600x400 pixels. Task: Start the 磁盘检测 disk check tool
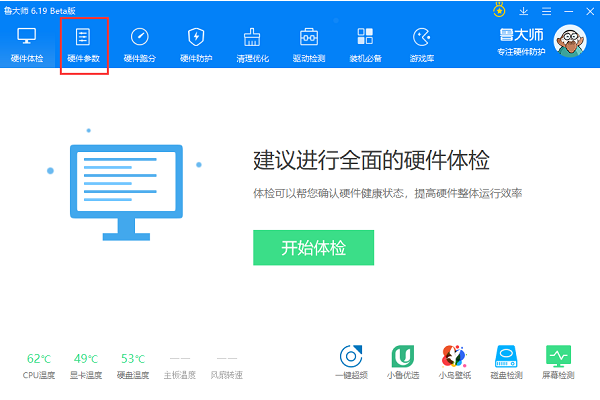(506, 362)
